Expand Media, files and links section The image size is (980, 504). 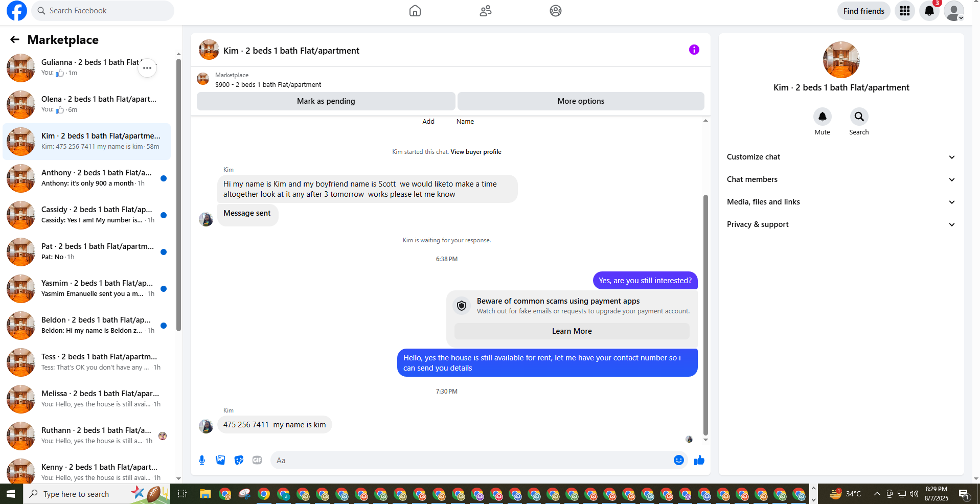tap(841, 202)
